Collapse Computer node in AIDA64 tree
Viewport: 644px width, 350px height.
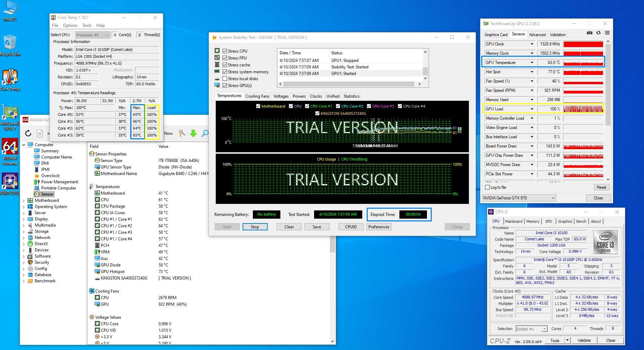(23, 145)
